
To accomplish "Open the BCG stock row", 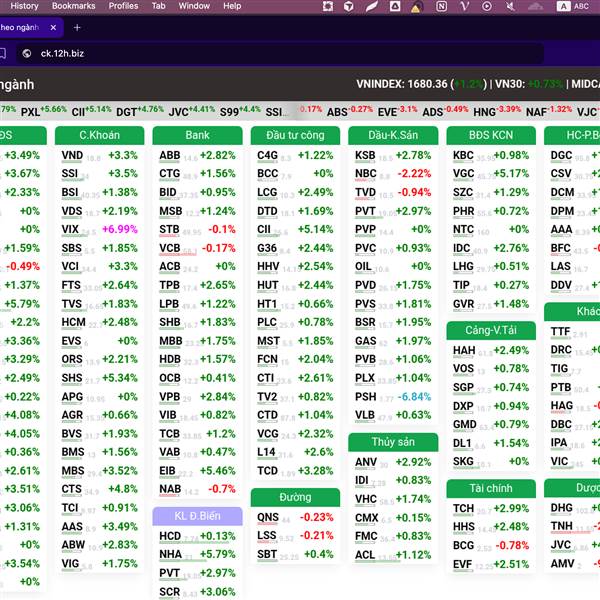I will click(491, 546).
